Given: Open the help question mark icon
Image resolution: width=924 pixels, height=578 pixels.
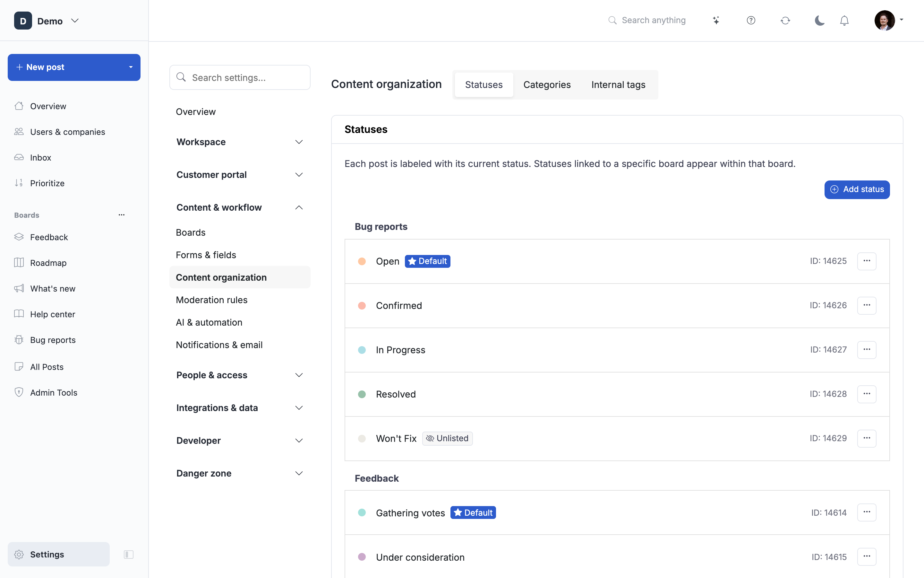Looking at the screenshot, I should 751,20.
